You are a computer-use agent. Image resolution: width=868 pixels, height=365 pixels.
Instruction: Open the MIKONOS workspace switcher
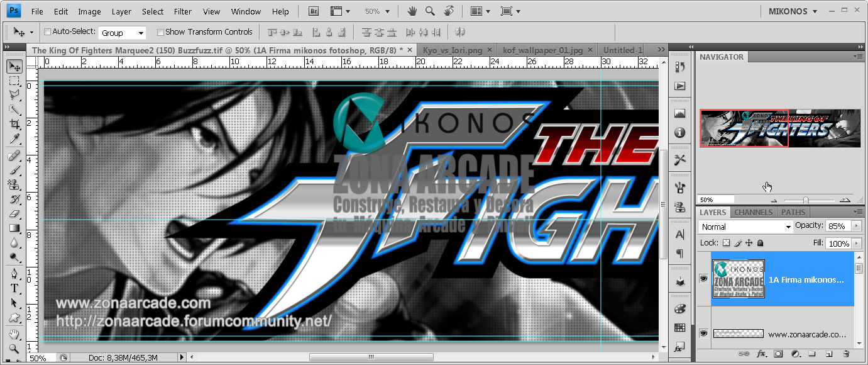pyautogui.click(x=793, y=11)
